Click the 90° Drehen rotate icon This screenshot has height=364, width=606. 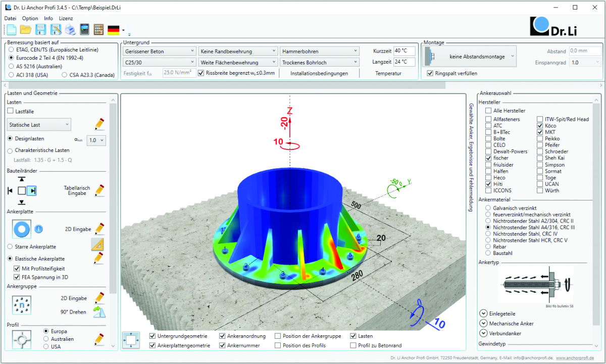point(99,311)
